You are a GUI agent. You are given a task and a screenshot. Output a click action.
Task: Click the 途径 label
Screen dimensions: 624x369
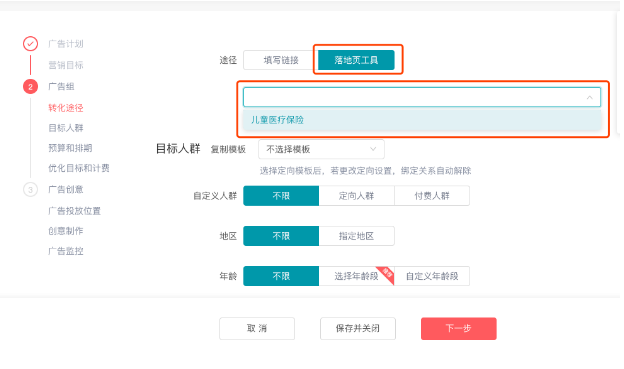[x=228, y=60]
